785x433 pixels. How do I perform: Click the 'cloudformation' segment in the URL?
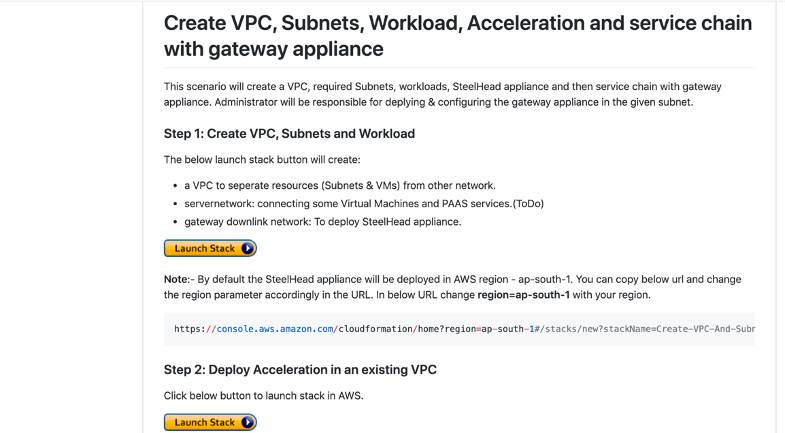375,329
